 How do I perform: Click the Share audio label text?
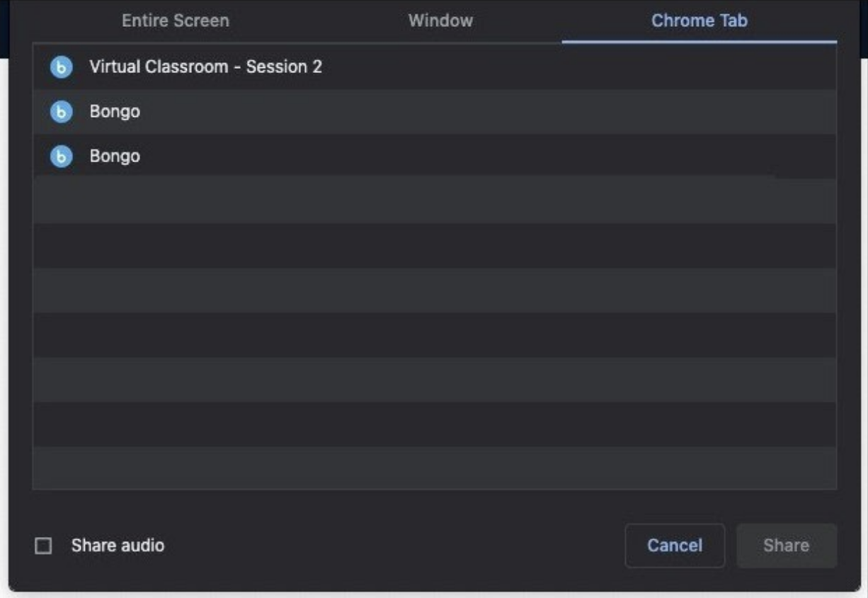118,546
